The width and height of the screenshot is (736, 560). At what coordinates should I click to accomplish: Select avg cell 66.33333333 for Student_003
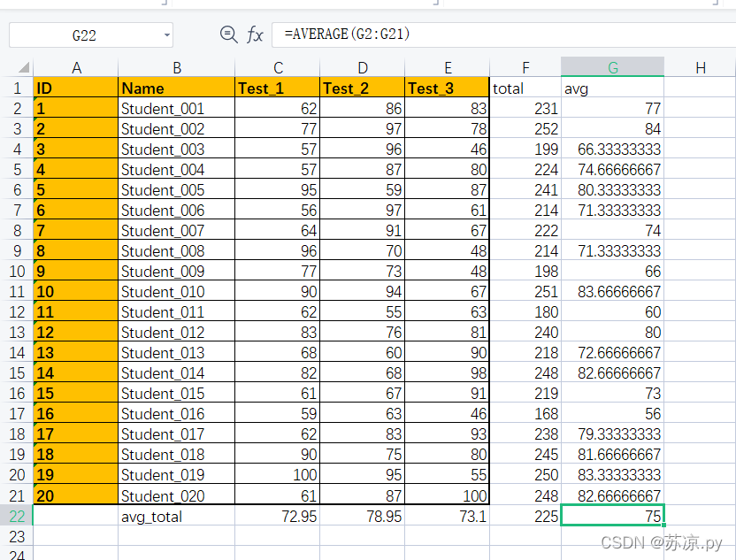coord(612,150)
